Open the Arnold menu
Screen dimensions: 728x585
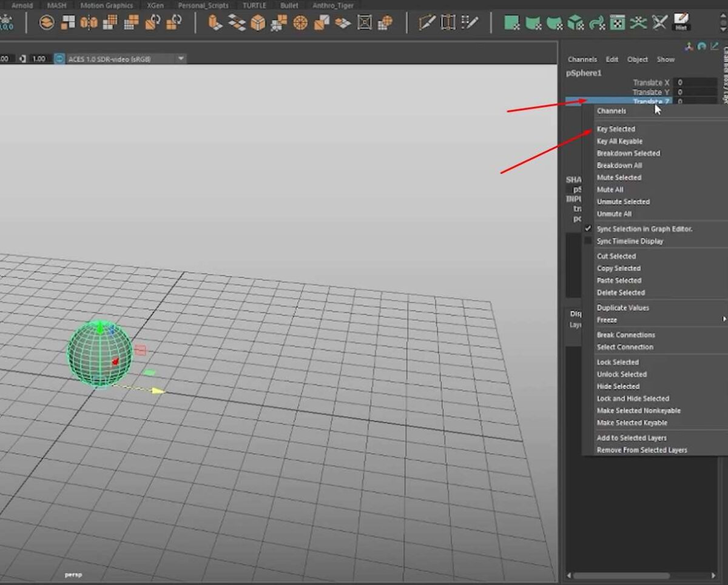[x=22, y=5]
